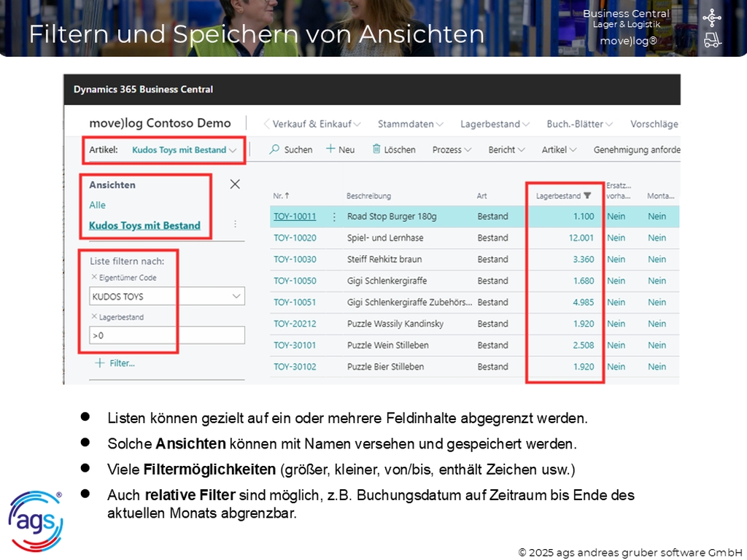Open the Artikel action dropdown in toolbar

click(x=559, y=149)
